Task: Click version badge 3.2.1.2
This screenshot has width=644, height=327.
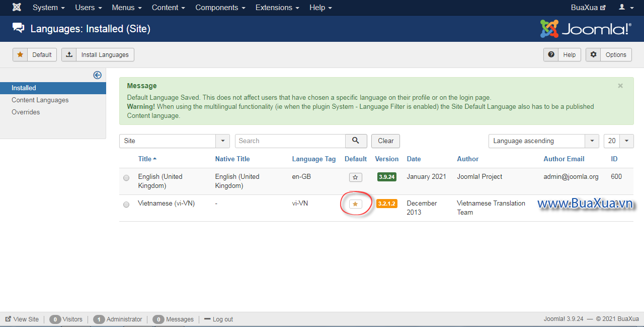Action: [x=386, y=204]
